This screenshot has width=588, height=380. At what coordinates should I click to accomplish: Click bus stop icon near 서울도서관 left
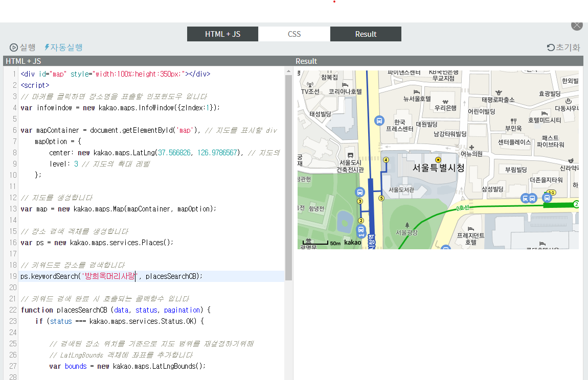tap(359, 192)
